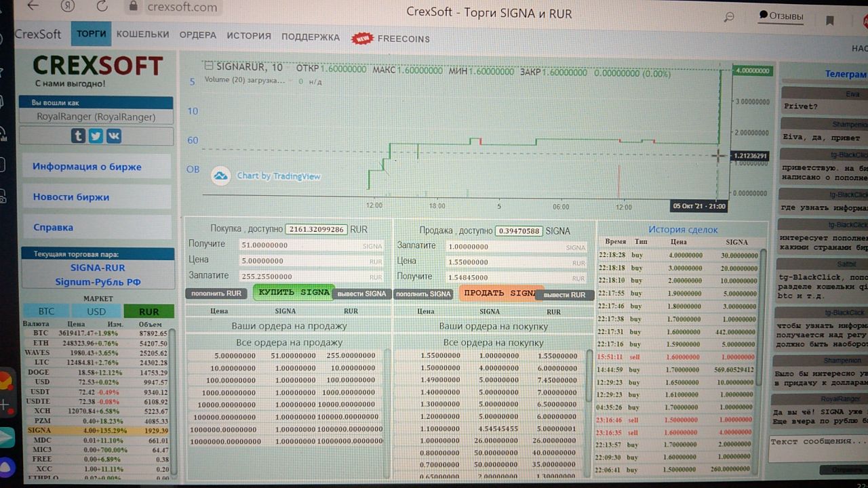This screenshot has height=488, width=868.
Task: Click the crexsoft.com address bar
Action: (x=182, y=7)
